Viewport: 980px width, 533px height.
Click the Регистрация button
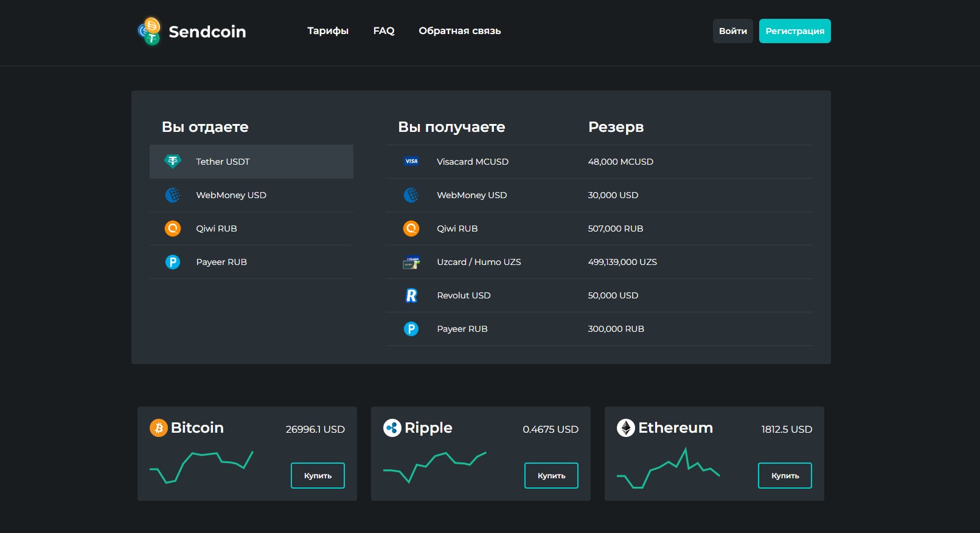point(795,31)
